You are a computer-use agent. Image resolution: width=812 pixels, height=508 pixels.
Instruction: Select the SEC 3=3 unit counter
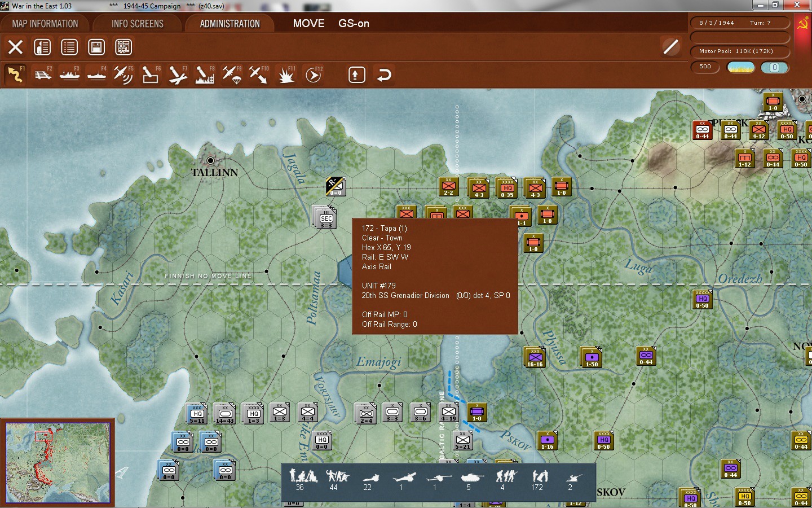[x=326, y=218]
